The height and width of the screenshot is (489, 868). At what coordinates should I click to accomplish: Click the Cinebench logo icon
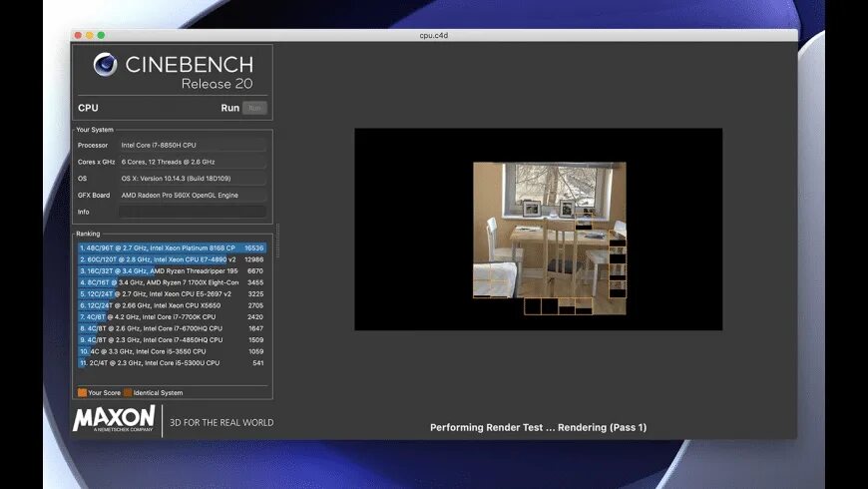[105, 64]
